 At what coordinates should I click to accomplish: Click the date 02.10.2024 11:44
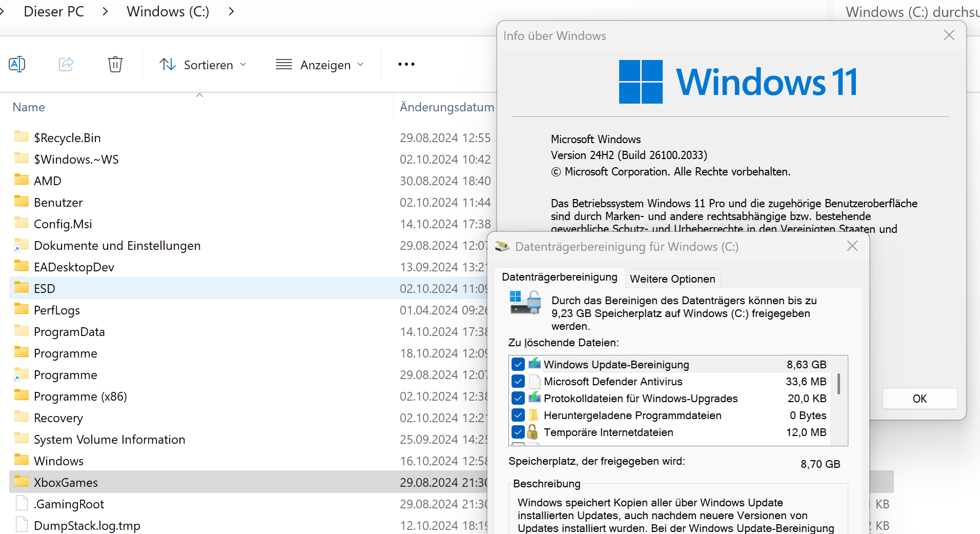coord(445,202)
